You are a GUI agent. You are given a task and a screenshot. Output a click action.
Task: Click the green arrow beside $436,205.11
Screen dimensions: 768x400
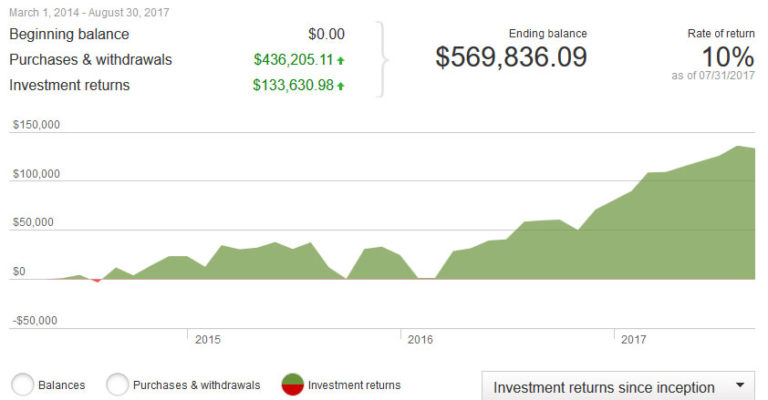click(x=341, y=60)
